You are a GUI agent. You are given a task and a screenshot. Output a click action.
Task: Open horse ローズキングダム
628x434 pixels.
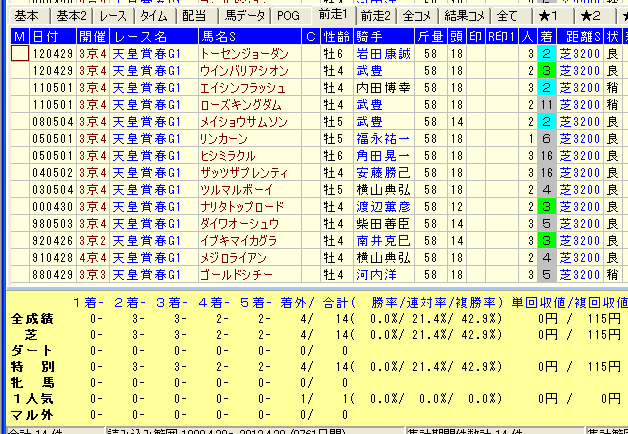coord(241,105)
